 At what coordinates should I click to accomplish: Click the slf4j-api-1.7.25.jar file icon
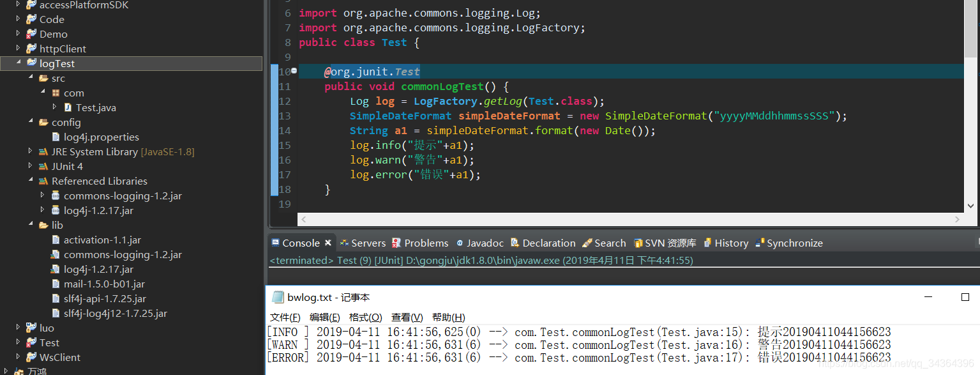(x=56, y=298)
